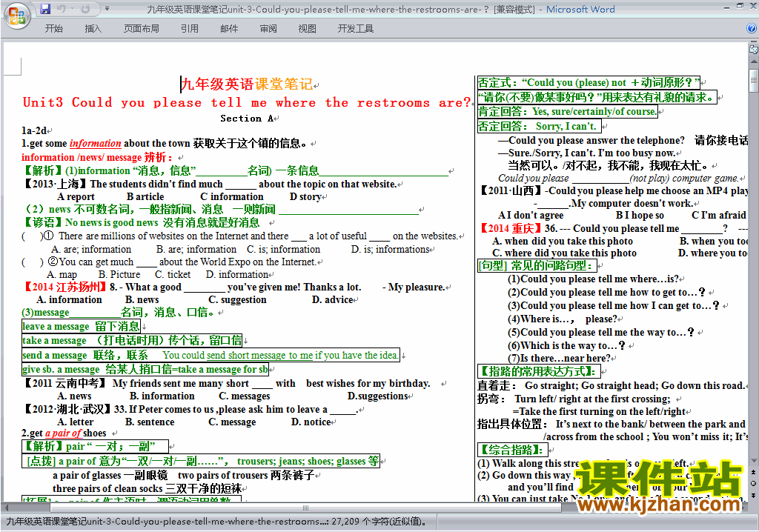Click 'B. Picture' option in question ②
The height and width of the screenshot is (532, 759).
(119, 274)
